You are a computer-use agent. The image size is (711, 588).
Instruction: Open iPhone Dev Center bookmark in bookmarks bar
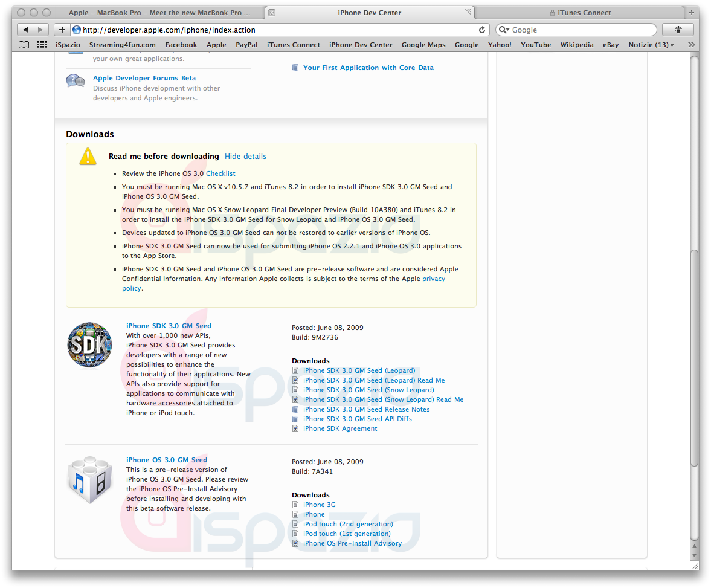click(361, 45)
